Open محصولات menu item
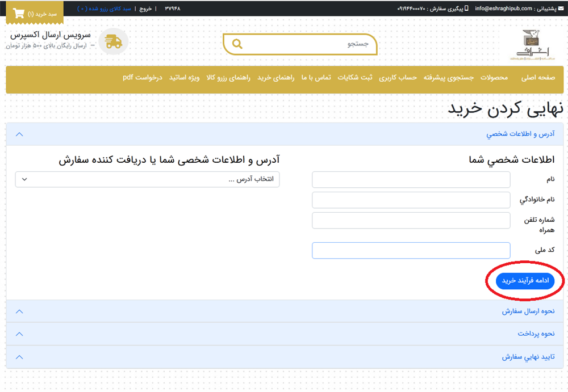The width and height of the screenshot is (568, 392). [x=494, y=78]
